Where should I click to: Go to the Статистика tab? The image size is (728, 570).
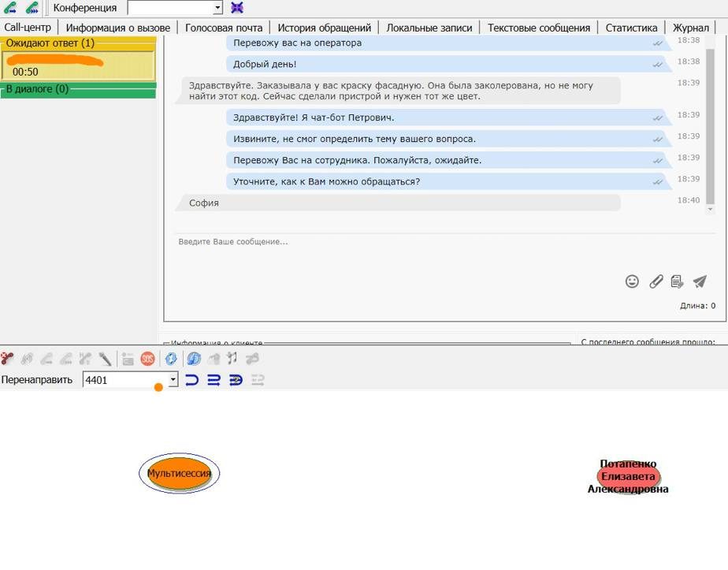pyautogui.click(x=631, y=28)
